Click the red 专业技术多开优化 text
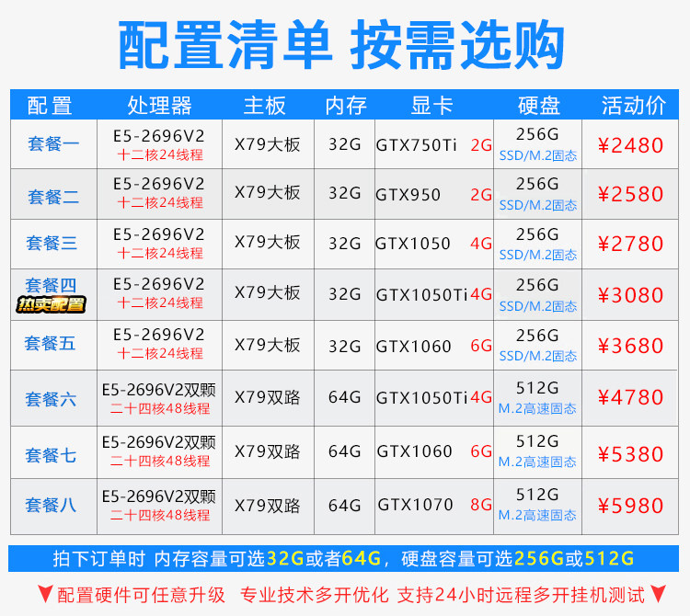The height and width of the screenshot is (616, 690). (315, 595)
